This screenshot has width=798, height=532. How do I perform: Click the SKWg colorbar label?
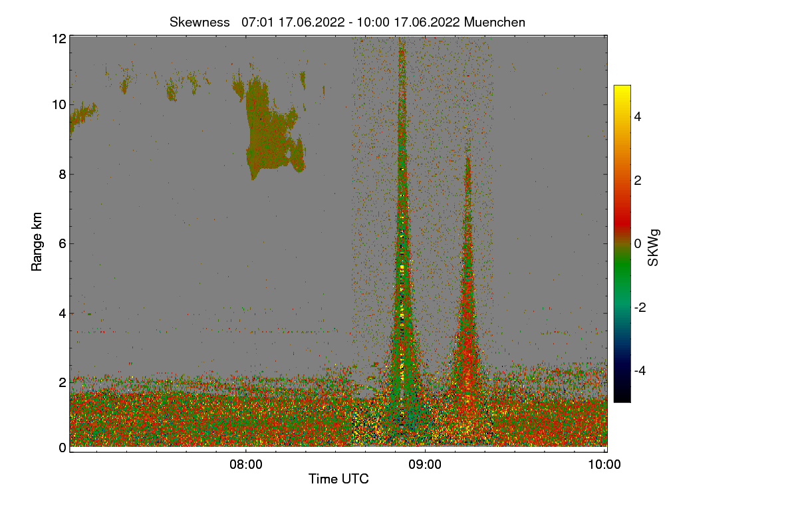tap(654, 247)
